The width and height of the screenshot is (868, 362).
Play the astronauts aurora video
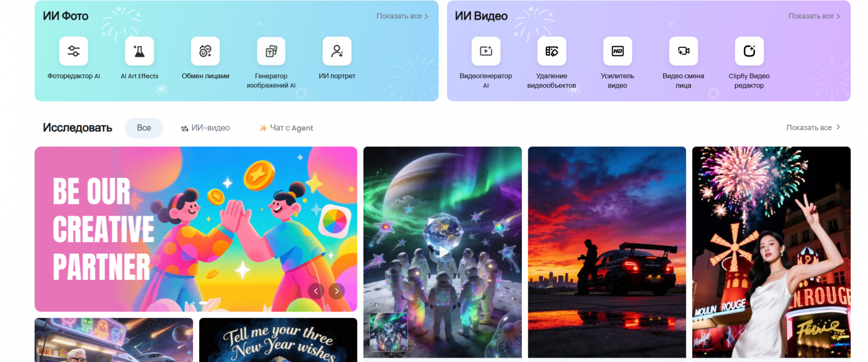coord(443,252)
